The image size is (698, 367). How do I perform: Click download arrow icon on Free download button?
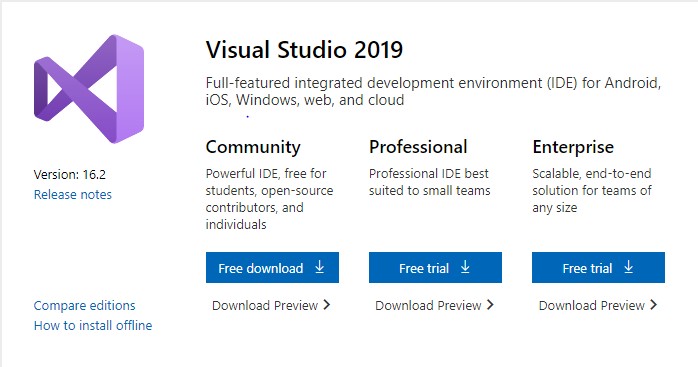(x=320, y=267)
